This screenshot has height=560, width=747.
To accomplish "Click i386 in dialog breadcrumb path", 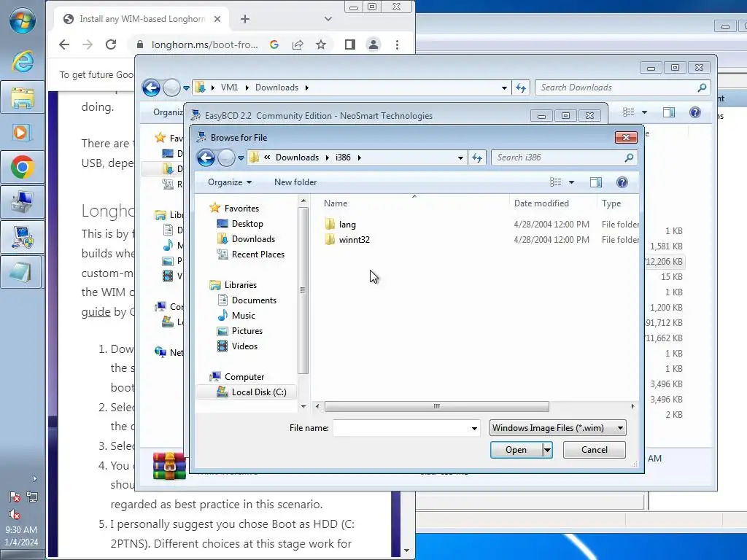I will coord(343,157).
